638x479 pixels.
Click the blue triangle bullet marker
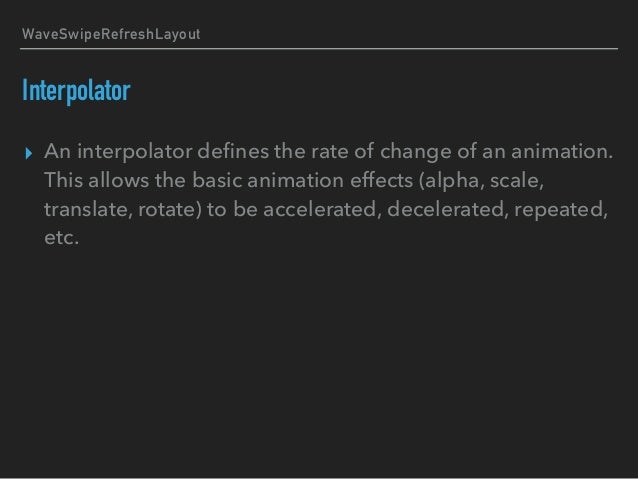pyautogui.click(x=28, y=153)
